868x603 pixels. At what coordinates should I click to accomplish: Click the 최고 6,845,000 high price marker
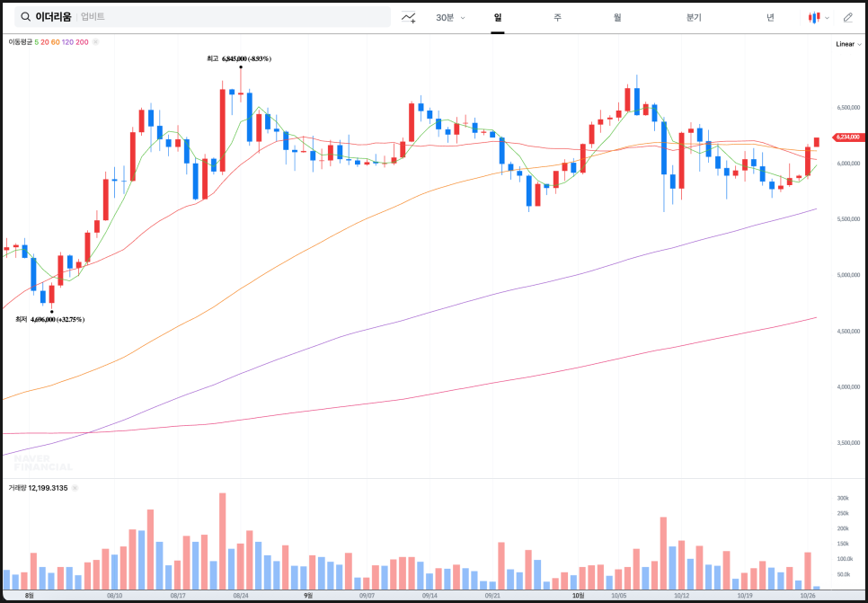tap(239, 58)
